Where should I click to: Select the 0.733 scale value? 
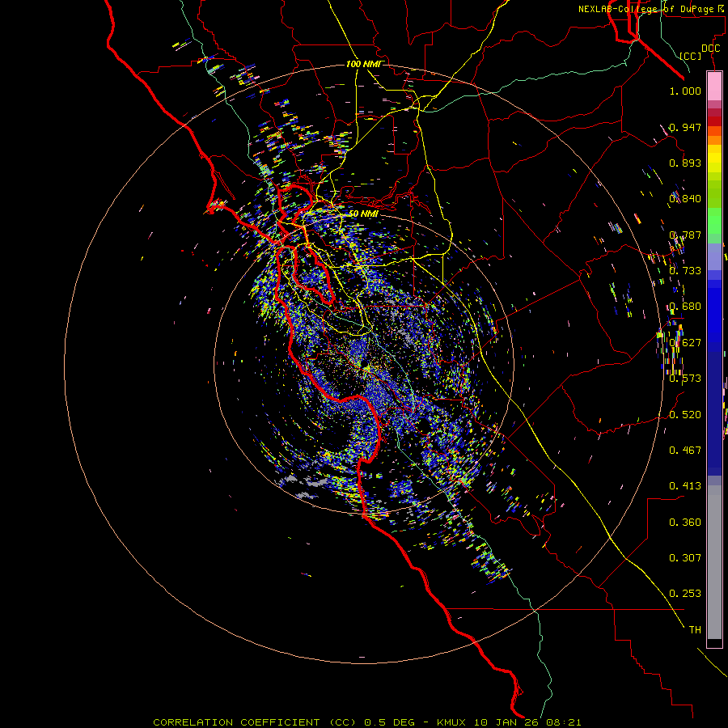pyautogui.click(x=685, y=271)
